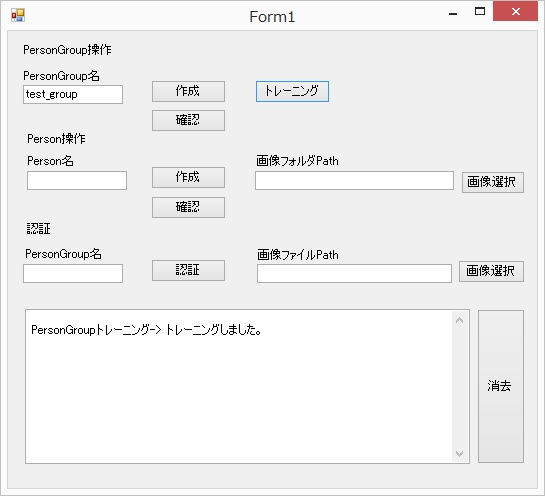This screenshot has height=496, width=545.
Task: Click the log scrollbar down arrow
Action: pos(459,454)
